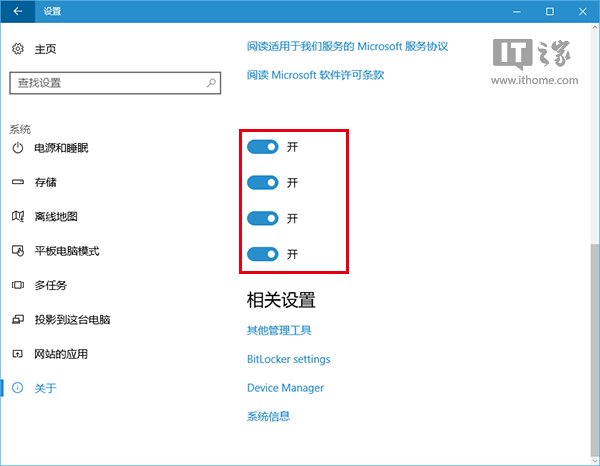The image size is (600, 466).
Task: Click the home gear icon
Action: point(18,49)
